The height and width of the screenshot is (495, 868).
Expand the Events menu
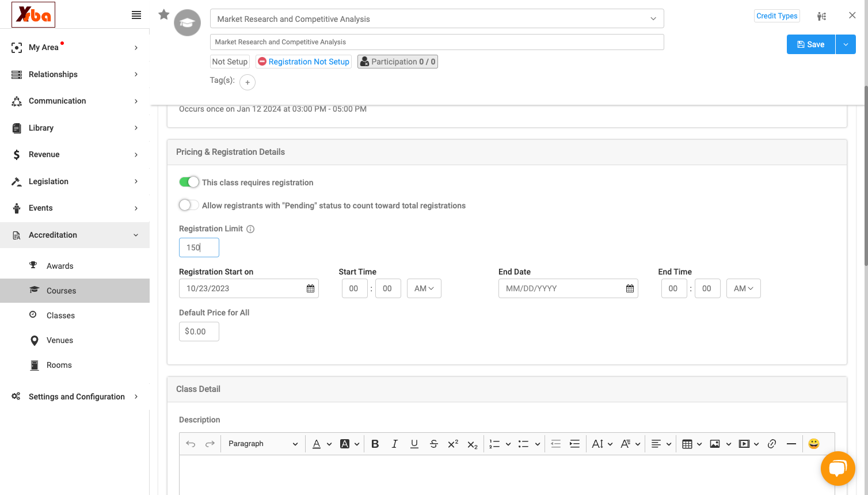click(x=75, y=208)
